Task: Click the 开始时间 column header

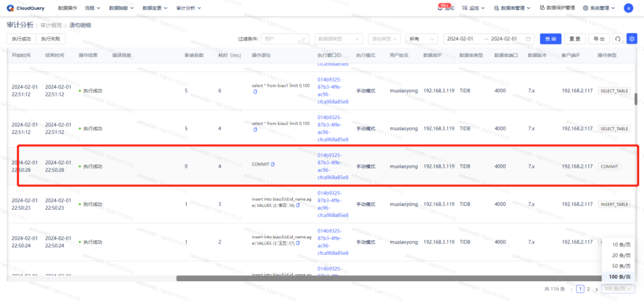Action: (x=20, y=55)
